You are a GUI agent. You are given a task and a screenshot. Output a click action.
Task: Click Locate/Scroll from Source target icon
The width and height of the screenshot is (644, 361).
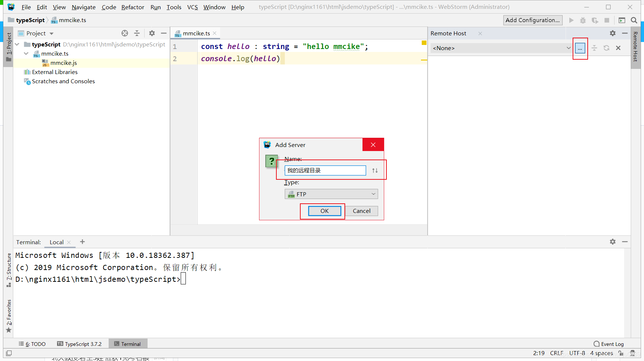125,33
